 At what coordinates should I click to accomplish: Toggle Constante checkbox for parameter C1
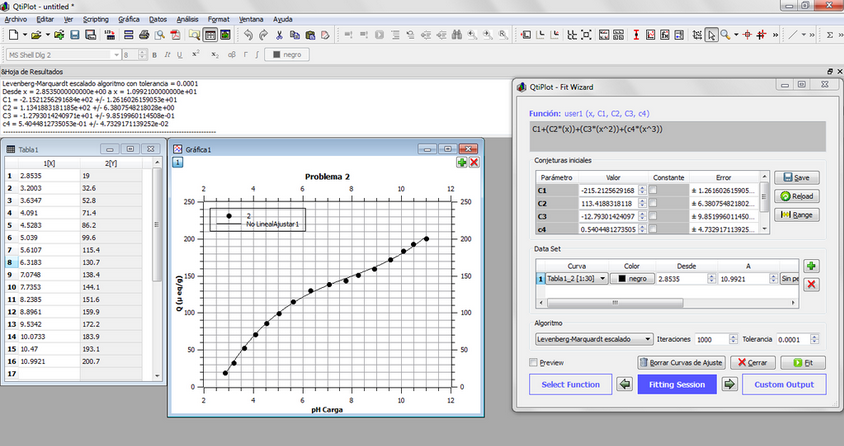(653, 190)
